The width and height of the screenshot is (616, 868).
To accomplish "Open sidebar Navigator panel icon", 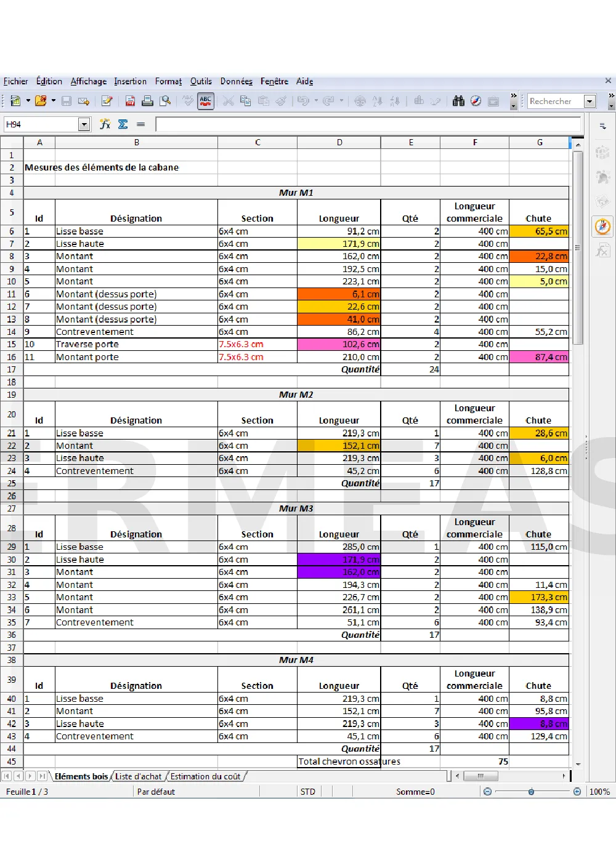I will point(602,227).
